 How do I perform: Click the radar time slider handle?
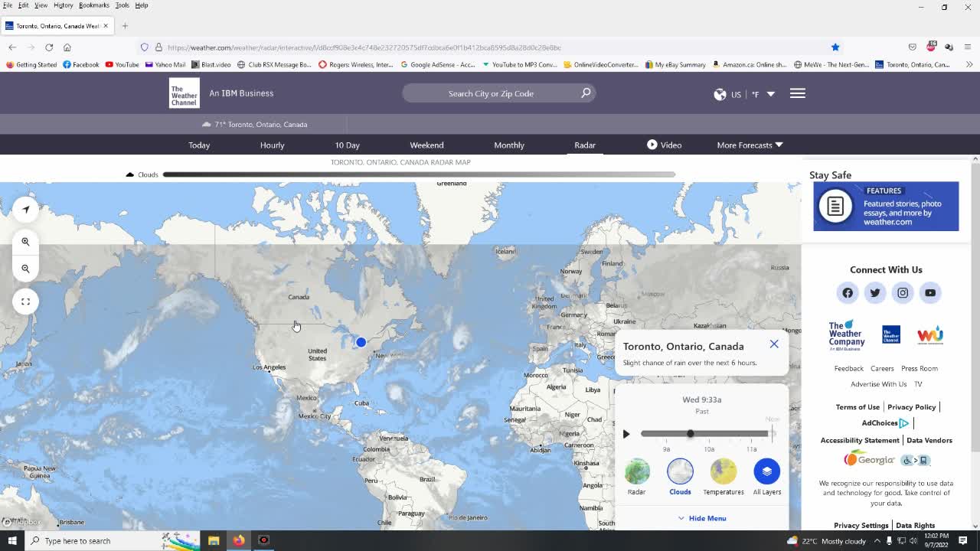click(690, 434)
